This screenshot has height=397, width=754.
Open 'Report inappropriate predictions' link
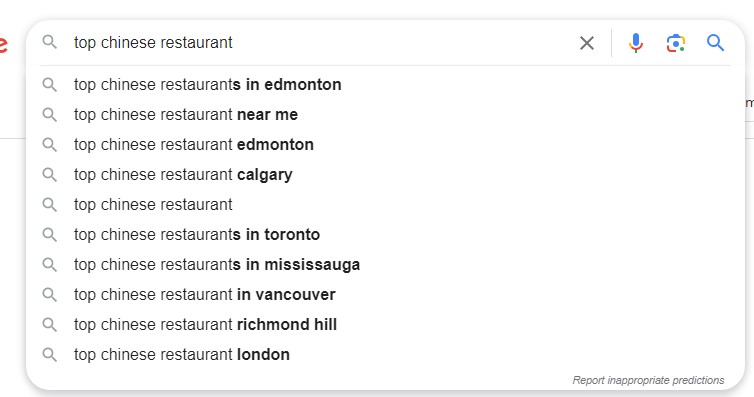648,380
